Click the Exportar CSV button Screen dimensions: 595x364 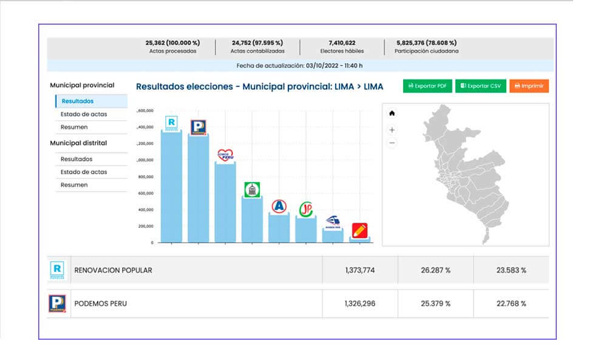click(x=481, y=86)
